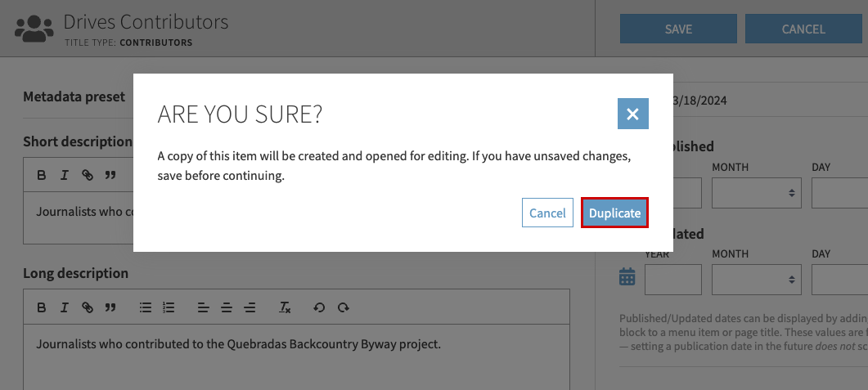Image resolution: width=868 pixels, height=390 pixels.
Task: Confirm by clicking the Duplicate button
Action: click(614, 213)
